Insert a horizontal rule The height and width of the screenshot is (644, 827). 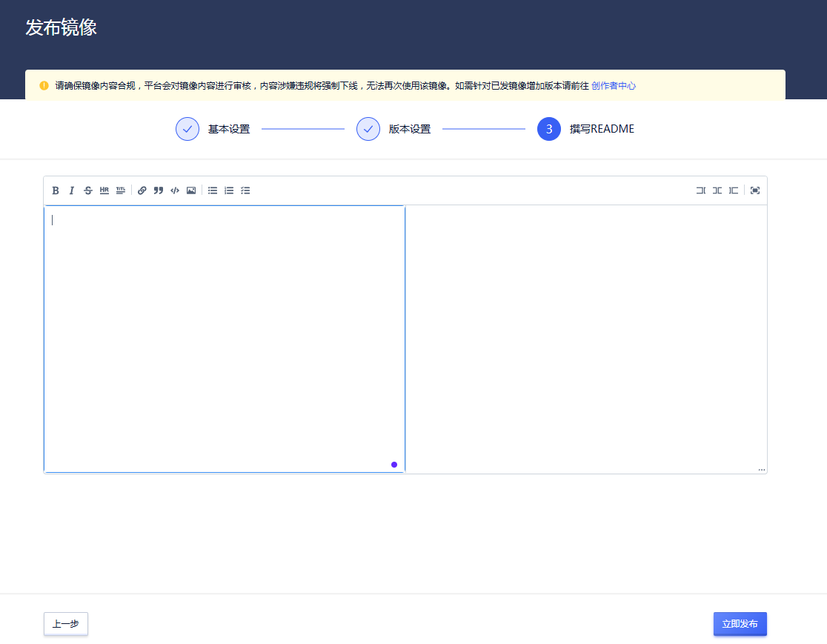[104, 190]
